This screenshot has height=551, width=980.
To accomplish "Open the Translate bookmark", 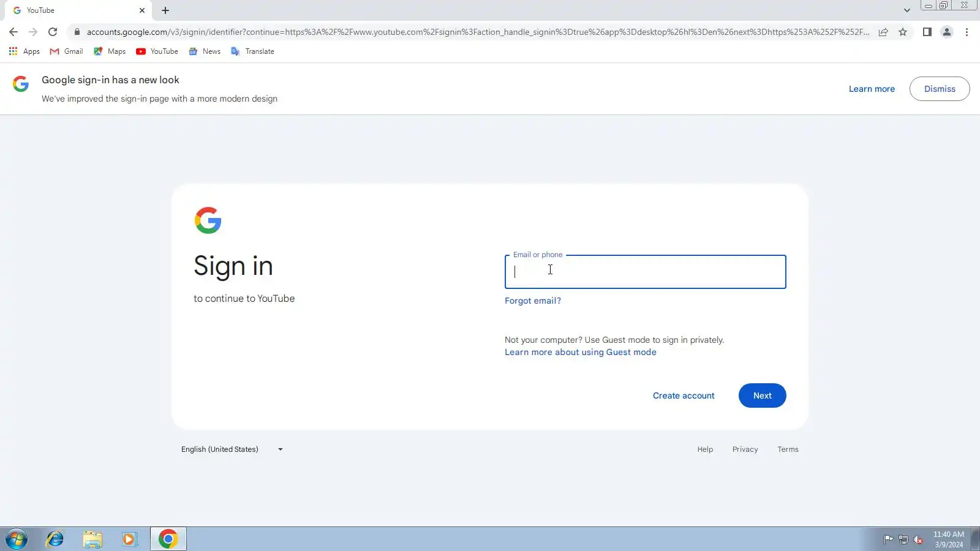I will pyautogui.click(x=252, y=51).
